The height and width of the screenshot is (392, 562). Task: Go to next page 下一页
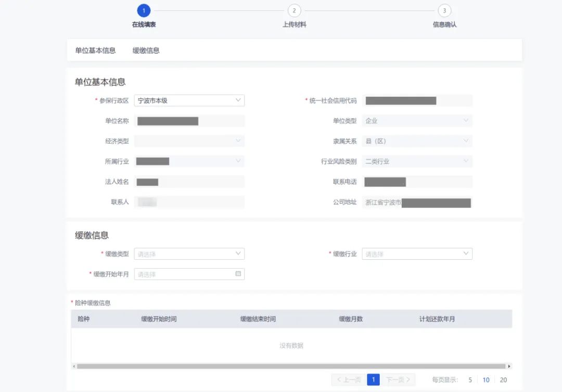pyautogui.click(x=398, y=380)
